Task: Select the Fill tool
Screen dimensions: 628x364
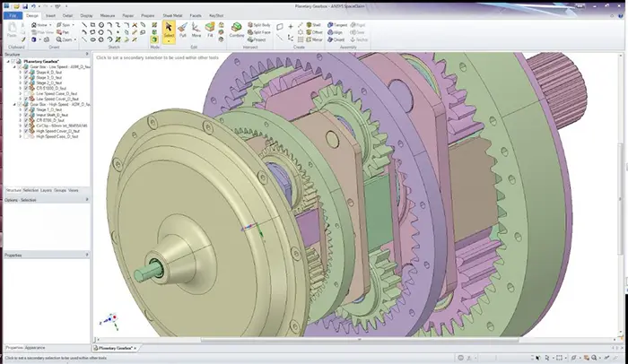Action: click(209, 32)
